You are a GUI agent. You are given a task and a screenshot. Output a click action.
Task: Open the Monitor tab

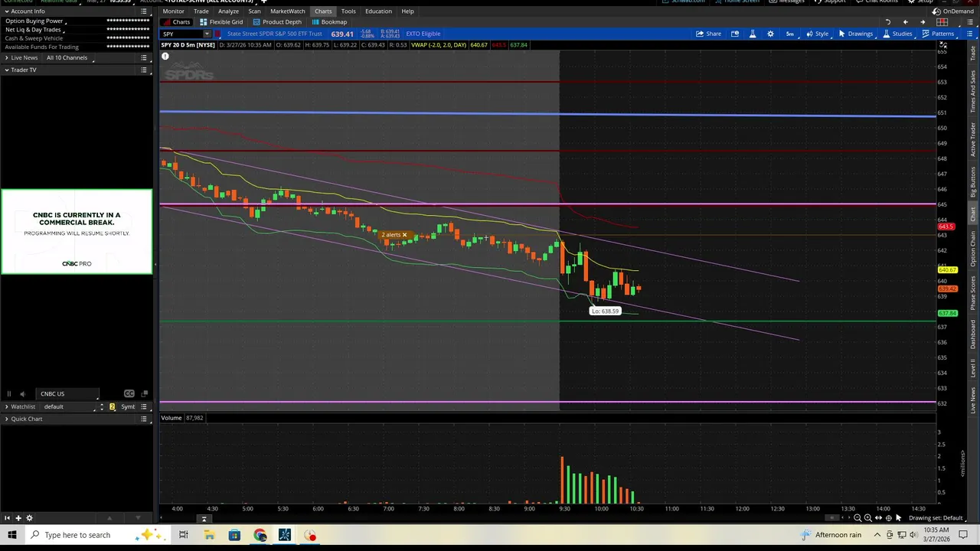pyautogui.click(x=173, y=11)
